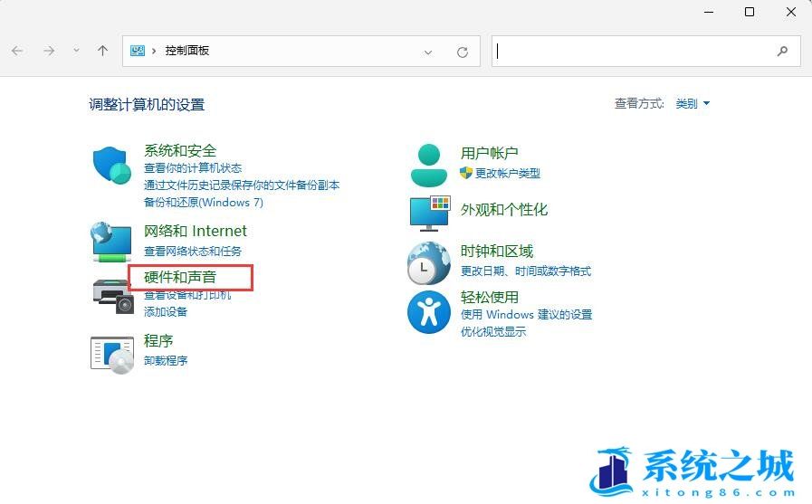
Task: Click the search magnifier icon
Action: (x=783, y=52)
